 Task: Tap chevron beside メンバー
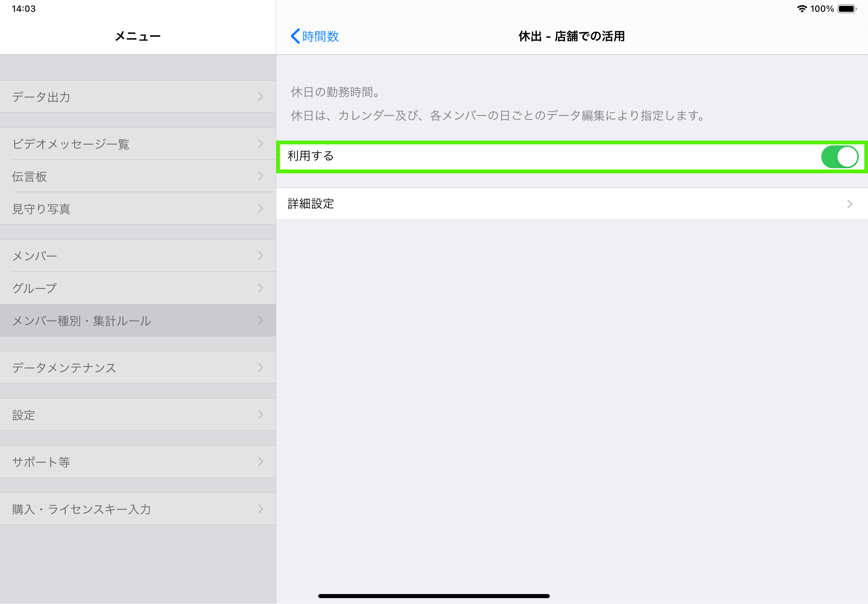pyautogui.click(x=261, y=256)
